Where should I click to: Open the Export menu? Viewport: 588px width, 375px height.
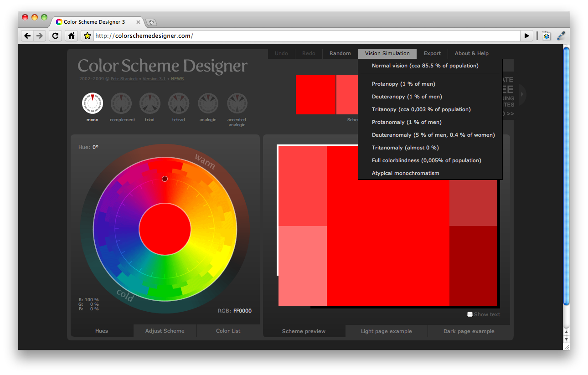click(433, 53)
